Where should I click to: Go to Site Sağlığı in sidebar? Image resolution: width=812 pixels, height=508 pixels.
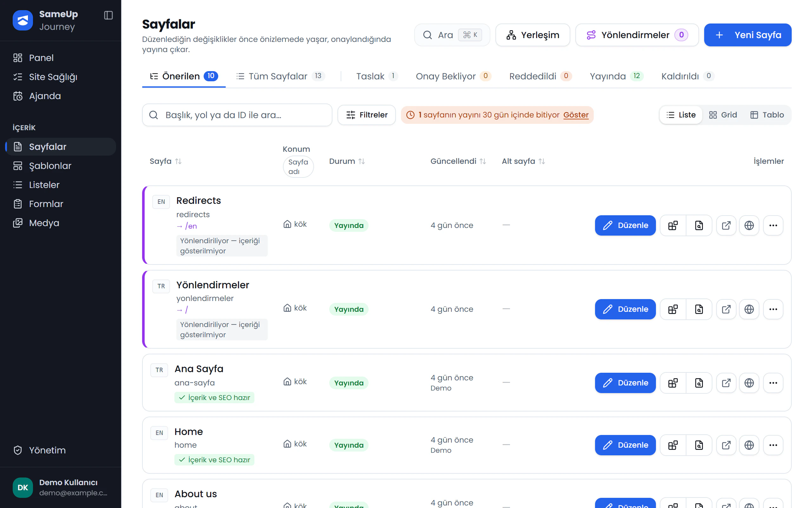(60, 77)
